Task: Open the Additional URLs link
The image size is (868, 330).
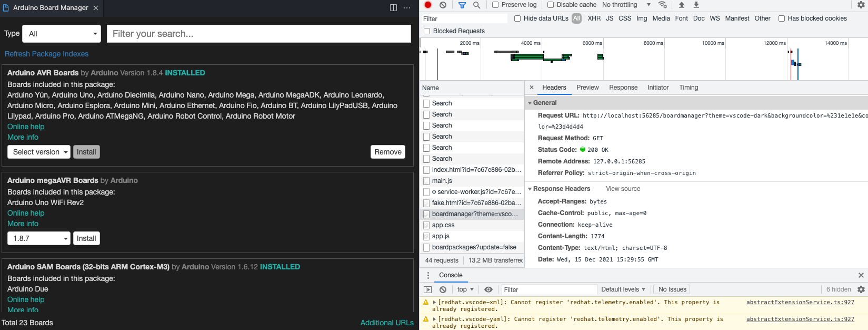Action: pos(387,323)
